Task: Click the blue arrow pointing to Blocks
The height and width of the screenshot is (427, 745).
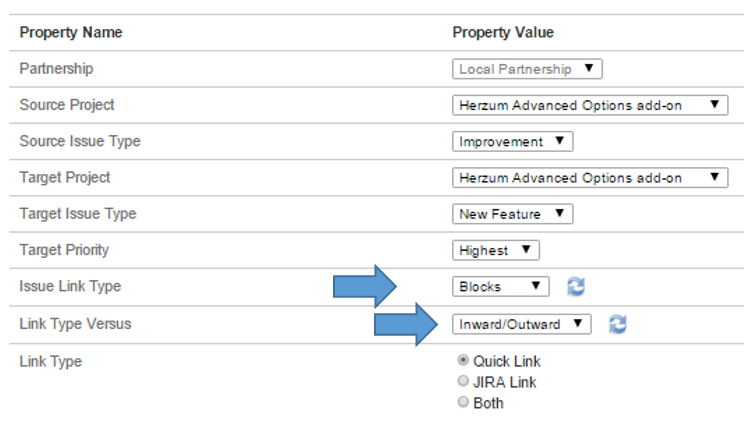Action: tap(367, 287)
